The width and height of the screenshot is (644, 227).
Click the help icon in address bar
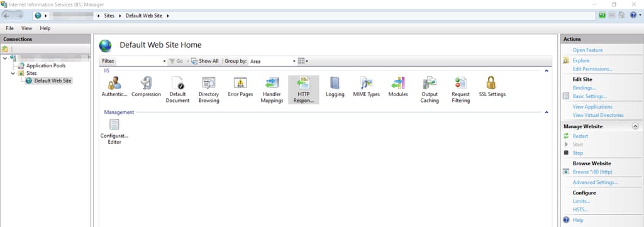[633, 16]
